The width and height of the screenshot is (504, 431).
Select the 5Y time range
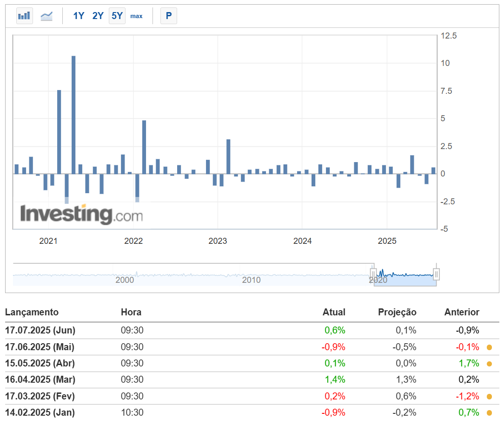(117, 16)
